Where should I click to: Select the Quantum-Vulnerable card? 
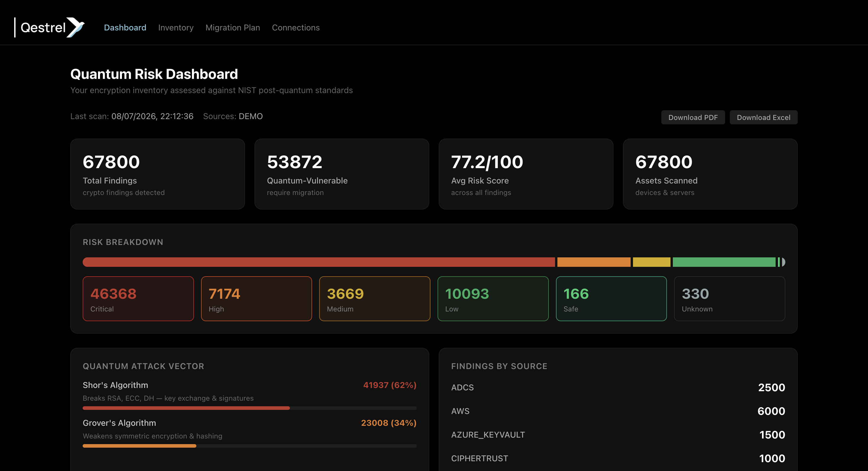(342, 174)
